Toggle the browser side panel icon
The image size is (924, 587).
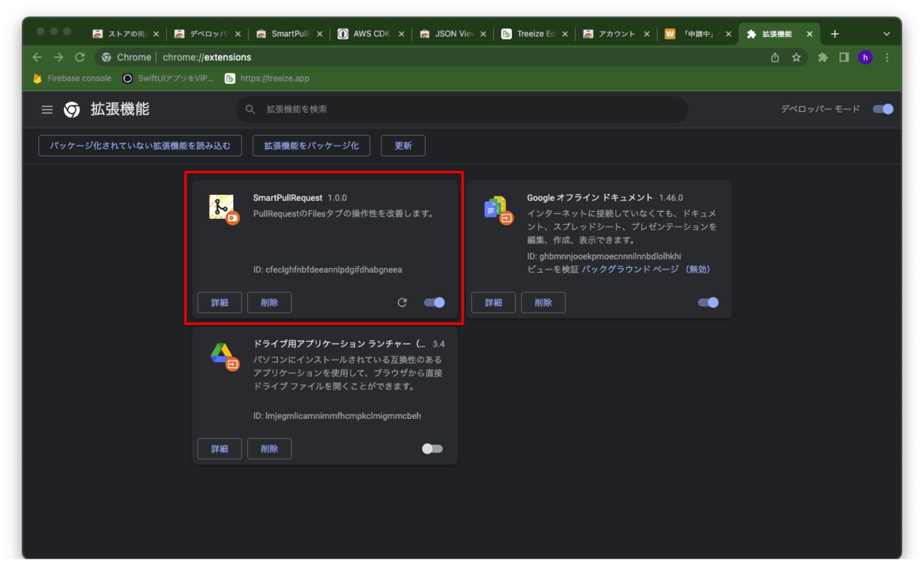(844, 57)
